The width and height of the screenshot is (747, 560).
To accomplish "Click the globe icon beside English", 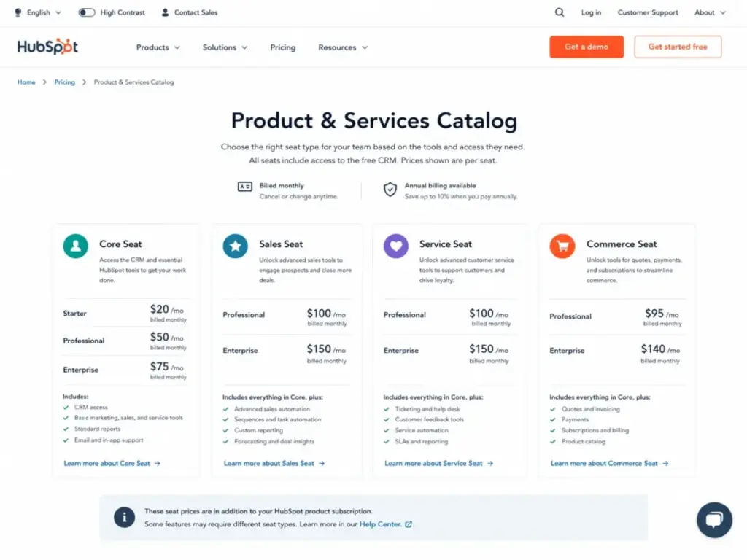I will click(x=18, y=12).
